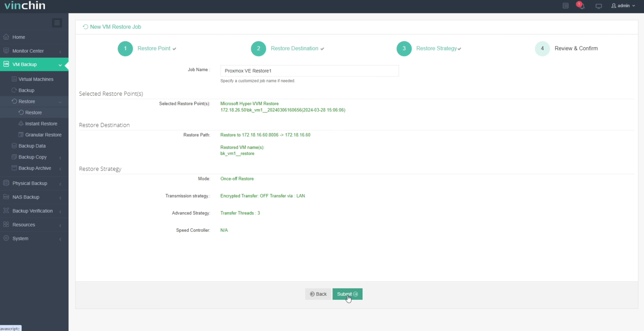Click the Granular Restore icon
644x331 pixels.
[21, 135]
